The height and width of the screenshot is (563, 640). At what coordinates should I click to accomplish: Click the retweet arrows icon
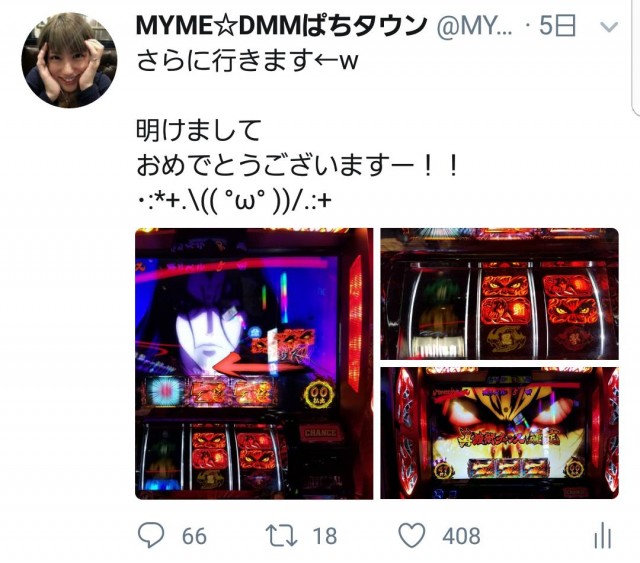pos(281,536)
